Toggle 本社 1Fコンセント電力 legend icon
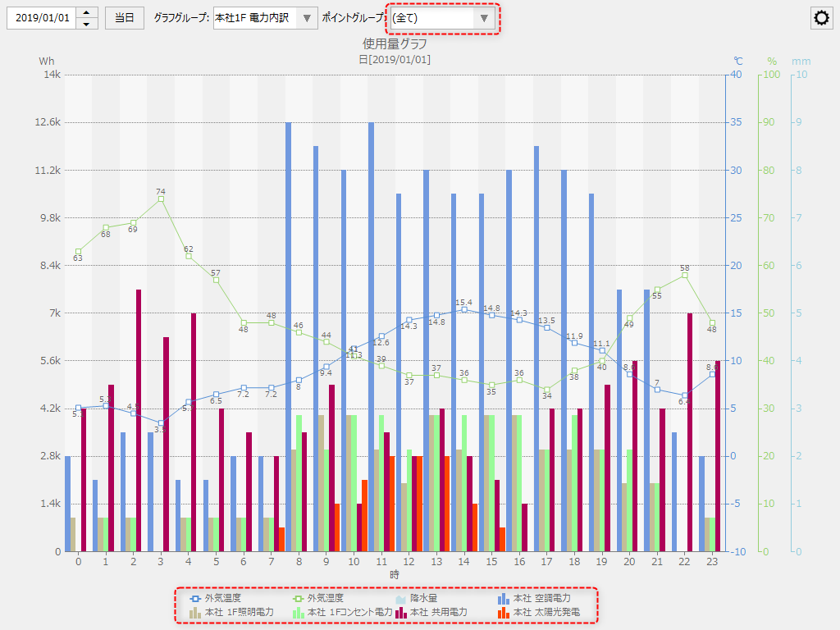Screen dimensions: 840x630 pos(299,612)
